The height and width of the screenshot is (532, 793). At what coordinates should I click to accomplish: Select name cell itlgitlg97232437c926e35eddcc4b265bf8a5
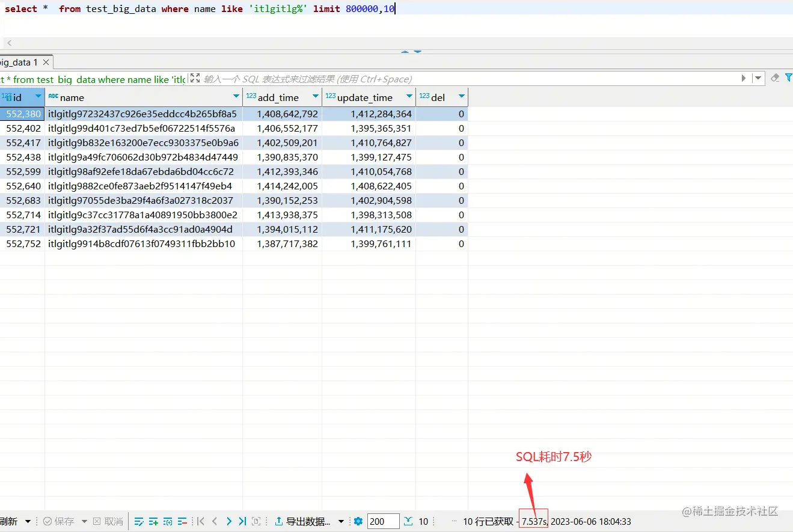click(x=144, y=114)
